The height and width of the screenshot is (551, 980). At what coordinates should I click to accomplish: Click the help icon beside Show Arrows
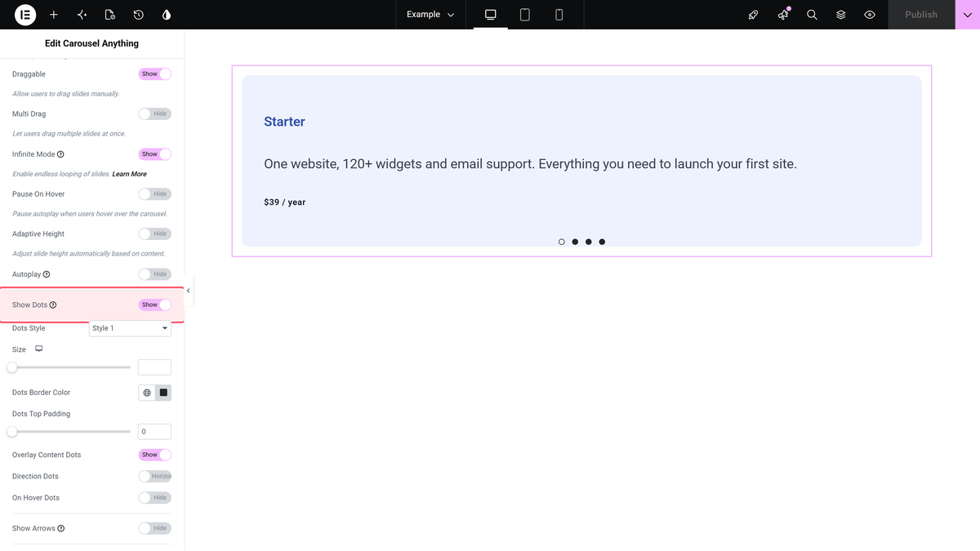(x=61, y=529)
